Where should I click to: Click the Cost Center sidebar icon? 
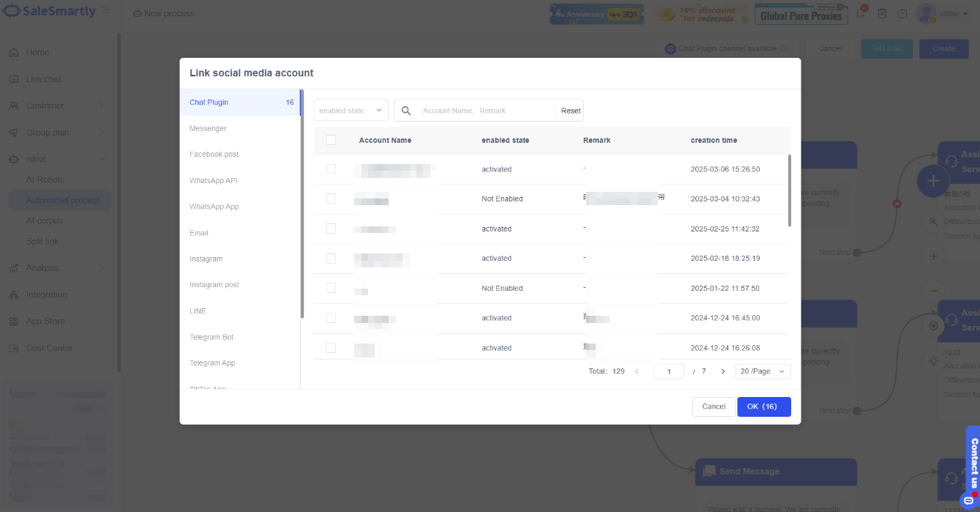pyautogui.click(x=13, y=348)
